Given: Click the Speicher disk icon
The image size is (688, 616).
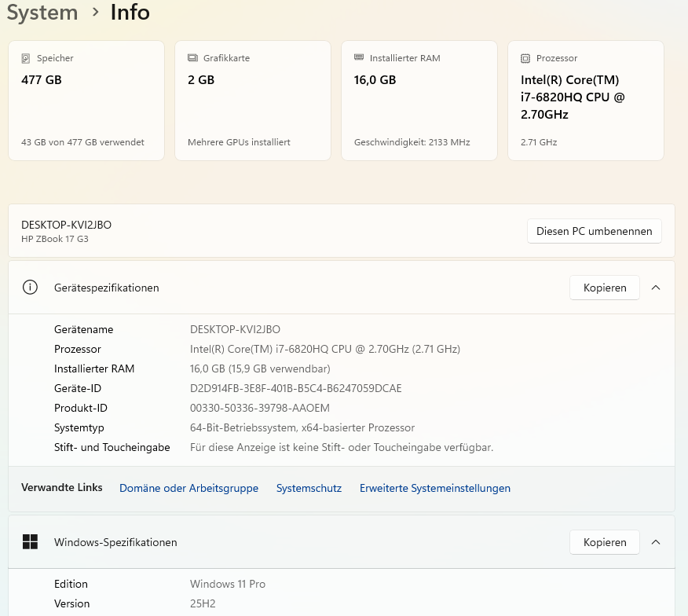Looking at the screenshot, I should tap(26, 58).
